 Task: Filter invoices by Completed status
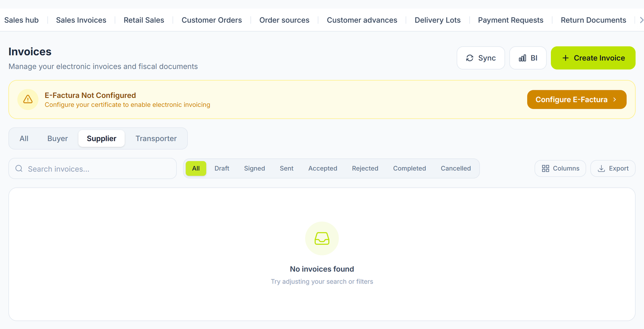coord(410,168)
